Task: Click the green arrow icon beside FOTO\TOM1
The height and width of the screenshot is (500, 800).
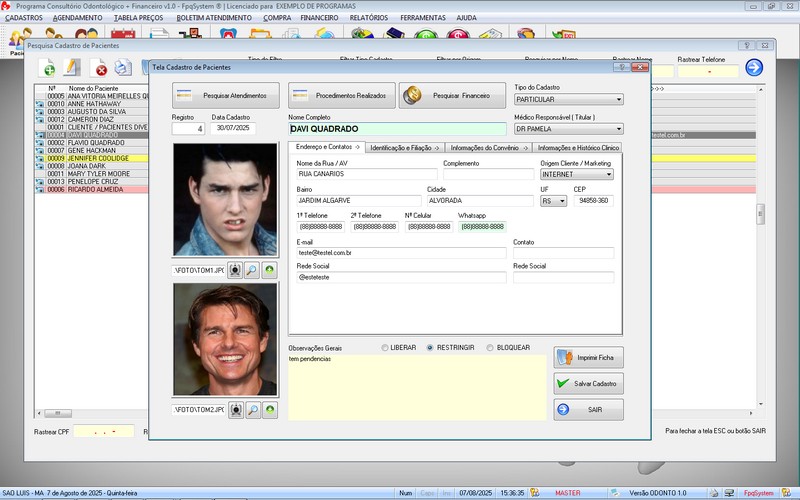Action: tap(270, 270)
